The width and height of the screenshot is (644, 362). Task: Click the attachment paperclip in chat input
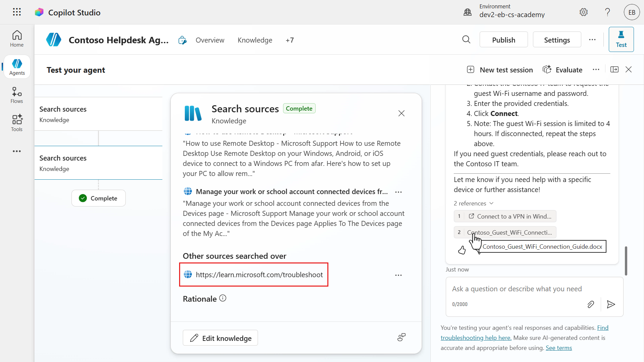pos(591,304)
